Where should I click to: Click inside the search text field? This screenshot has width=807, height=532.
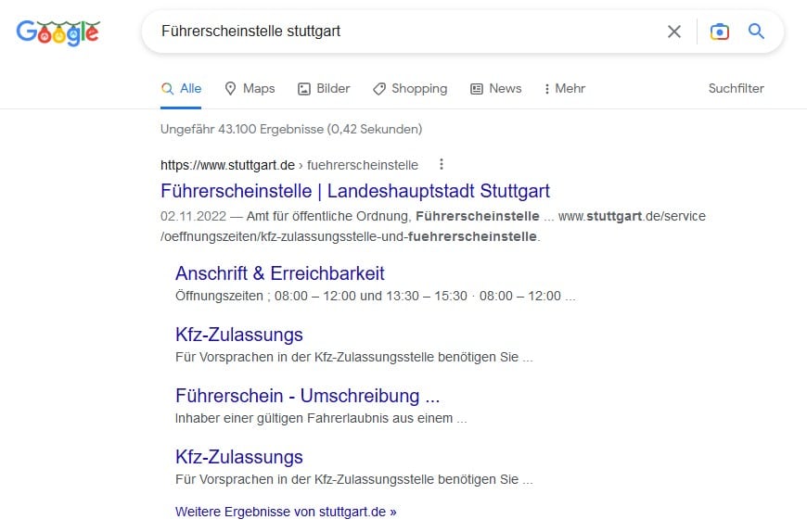(399, 32)
